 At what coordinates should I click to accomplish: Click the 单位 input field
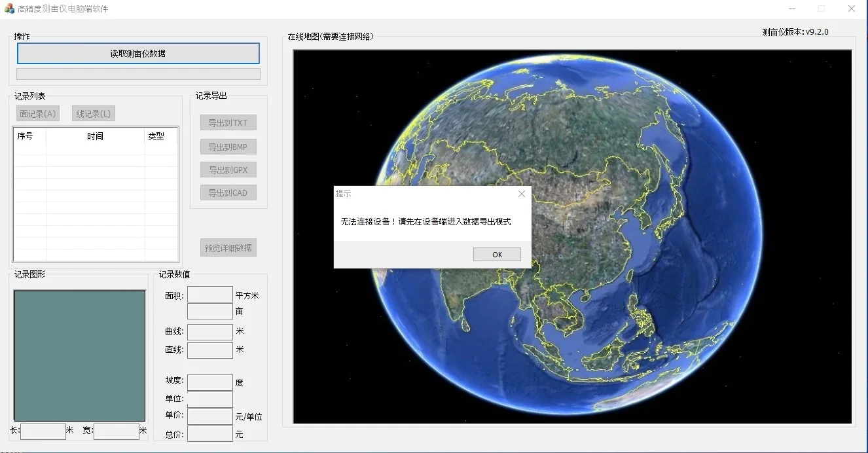click(210, 399)
